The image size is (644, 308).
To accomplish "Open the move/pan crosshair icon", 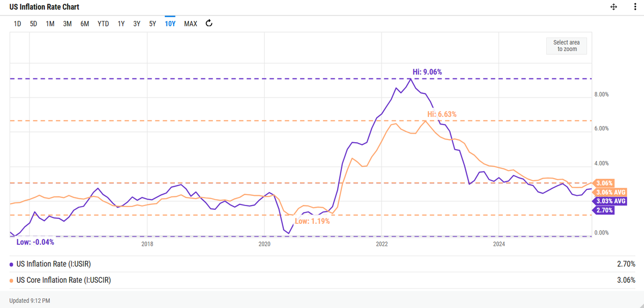I will [614, 7].
